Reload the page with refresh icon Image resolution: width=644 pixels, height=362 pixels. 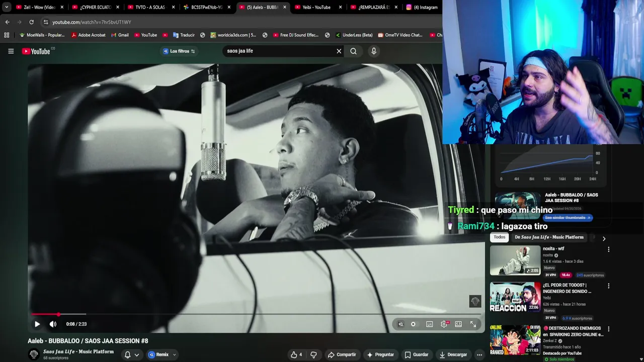pyautogui.click(x=31, y=22)
